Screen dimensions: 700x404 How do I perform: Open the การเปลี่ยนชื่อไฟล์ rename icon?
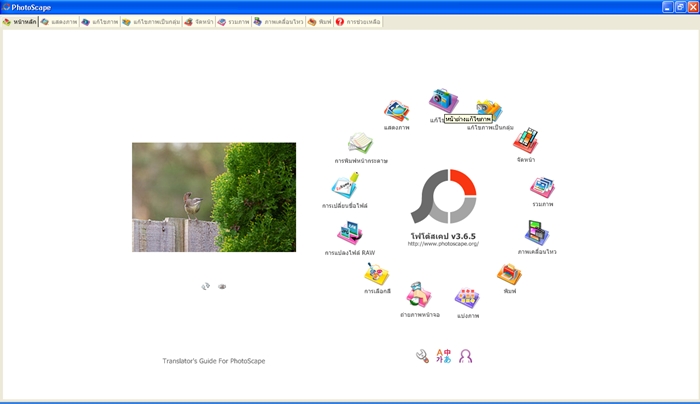point(345,185)
